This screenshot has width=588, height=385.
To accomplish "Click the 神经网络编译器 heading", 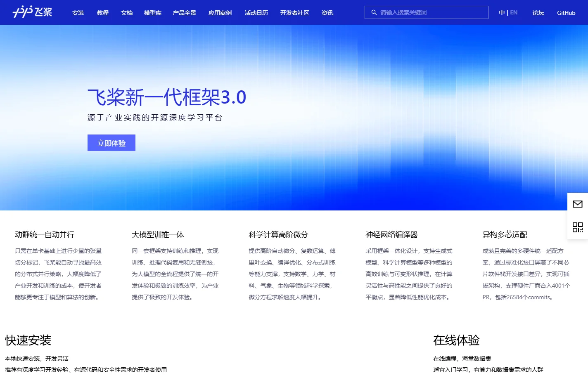I will 391,235.
